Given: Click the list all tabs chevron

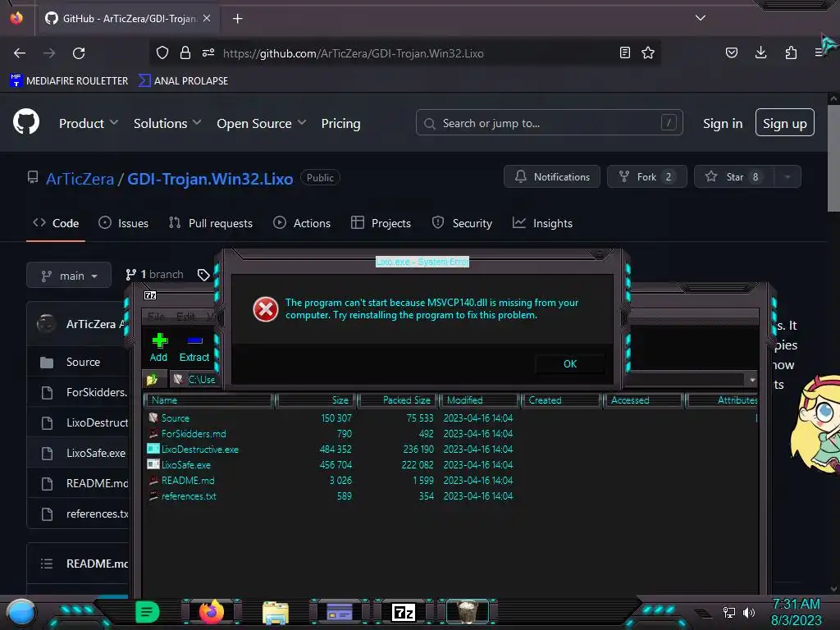Looking at the screenshot, I should tap(701, 18).
